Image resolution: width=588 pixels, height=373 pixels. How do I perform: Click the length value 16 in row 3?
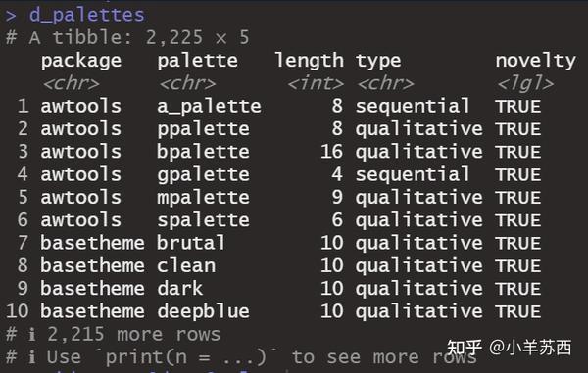[331, 152]
